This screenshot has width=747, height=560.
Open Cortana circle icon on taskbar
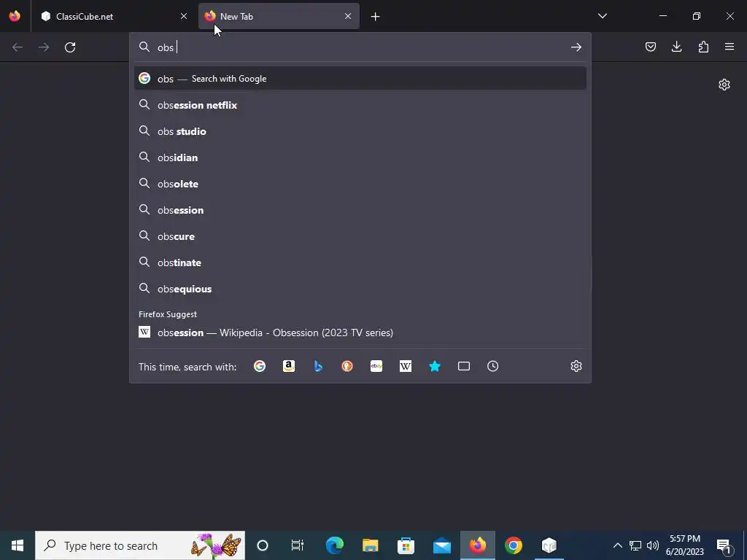(x=263, y=545)
